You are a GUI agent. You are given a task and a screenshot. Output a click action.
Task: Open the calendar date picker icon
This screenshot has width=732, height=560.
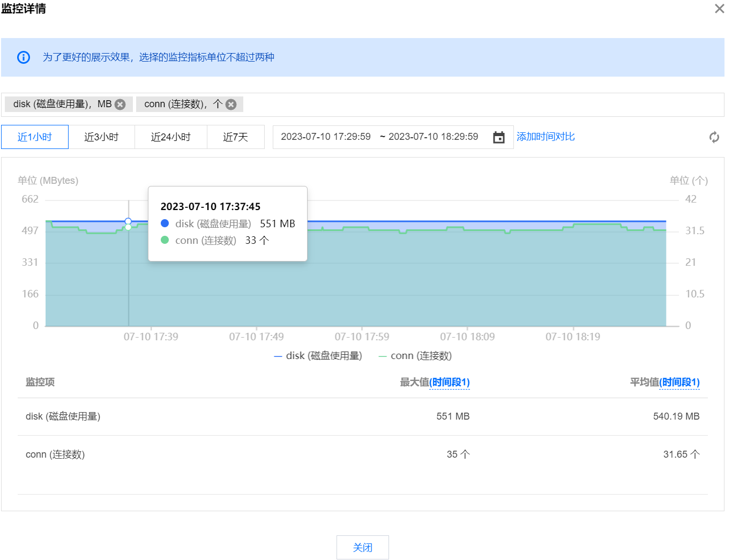498,137
